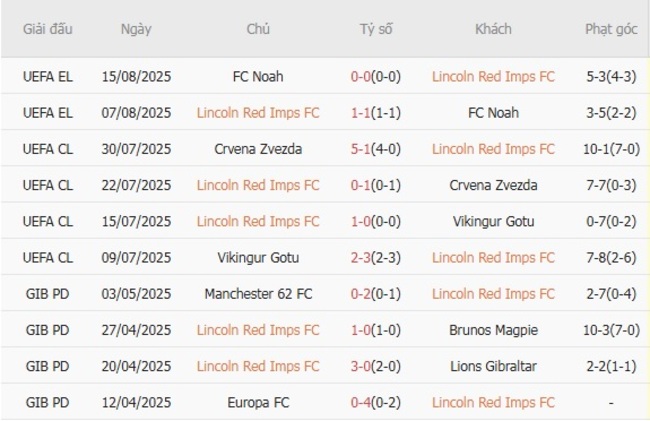Open Lions Gibraltar team link
Screen dimensions: 650x421
pyautogui.click(x=493, y=366)
